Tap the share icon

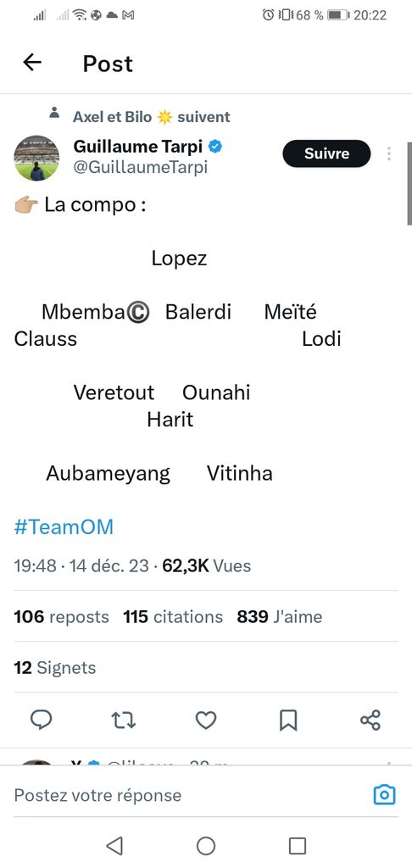tap(370, 721)
